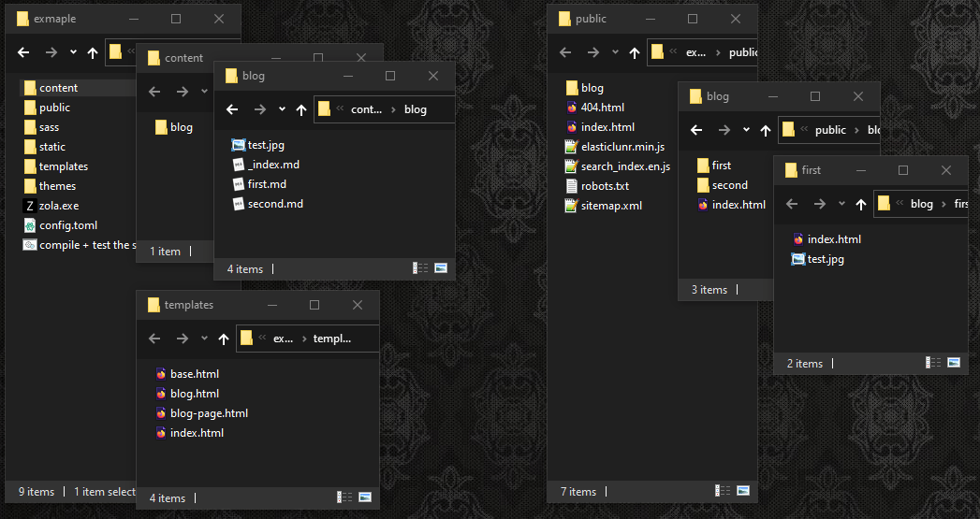Expand recent locations dropdown in templates window
Viewport: 980px width, 519px height.
coord(205,339)
